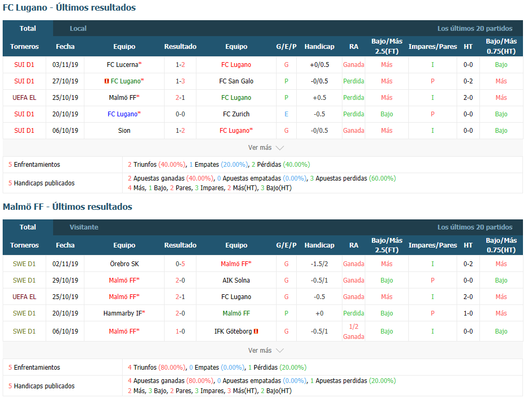Expand Ver más under the FC Lugano results
This screenshot has width=532, height=400.
(x=265, y=148)
